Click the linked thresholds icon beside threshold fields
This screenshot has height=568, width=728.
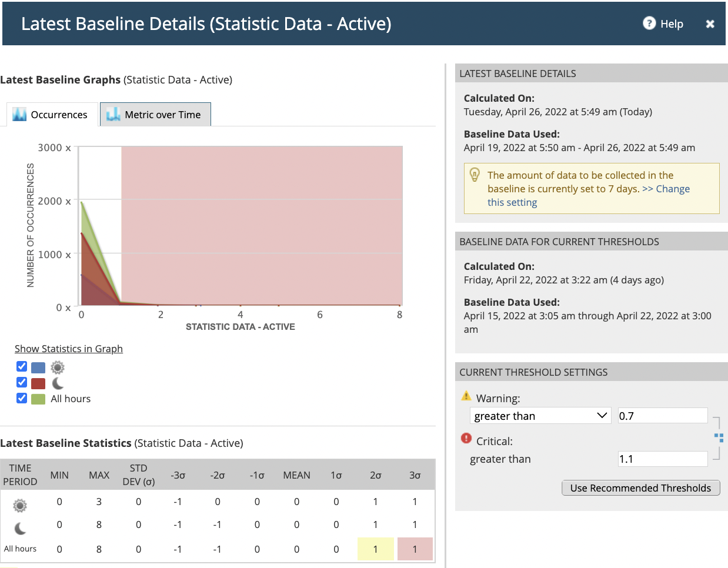pos(719,437)
